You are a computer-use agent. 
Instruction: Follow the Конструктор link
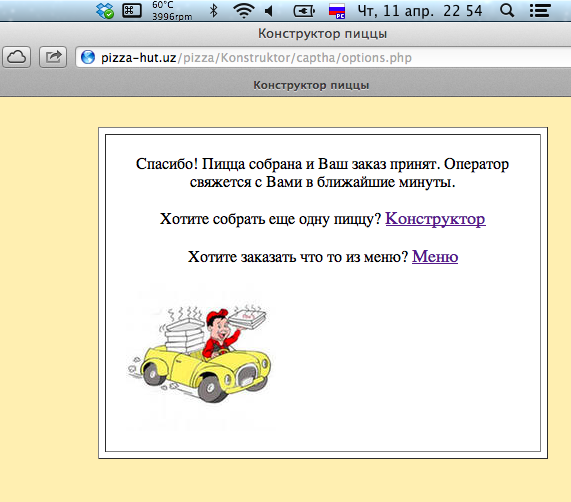pyautogui.click(x=435, y=219)
